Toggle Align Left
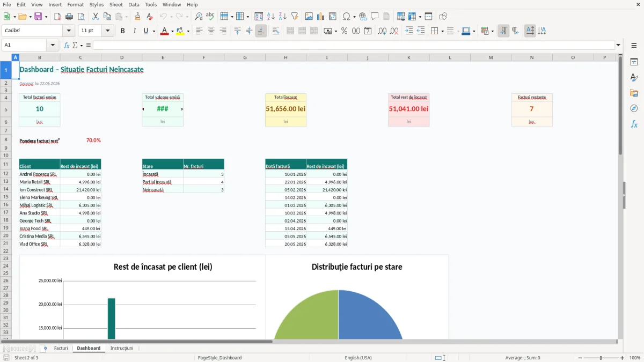 (199, 31)
